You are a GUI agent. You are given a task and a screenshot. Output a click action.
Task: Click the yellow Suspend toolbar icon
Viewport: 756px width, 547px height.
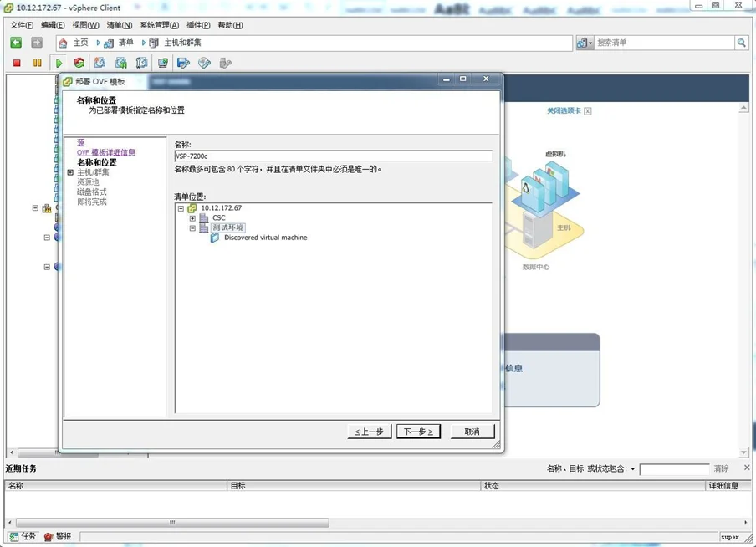pos(38,64)
